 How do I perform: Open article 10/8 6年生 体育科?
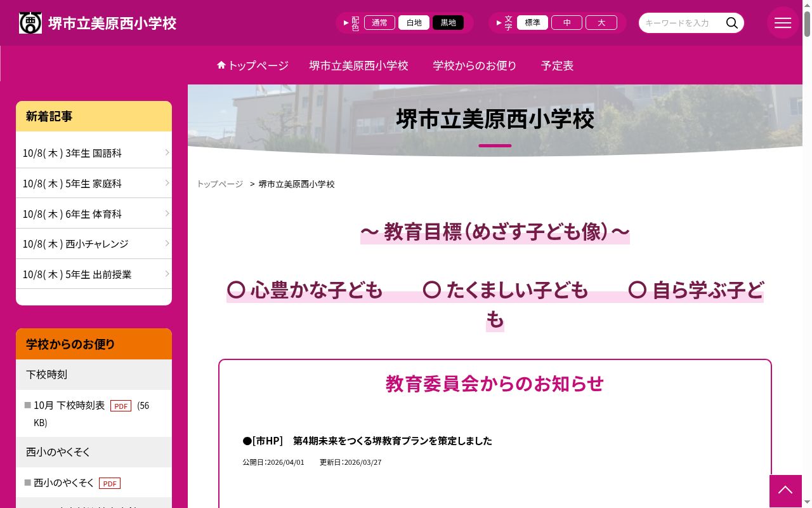click(94, 214)
